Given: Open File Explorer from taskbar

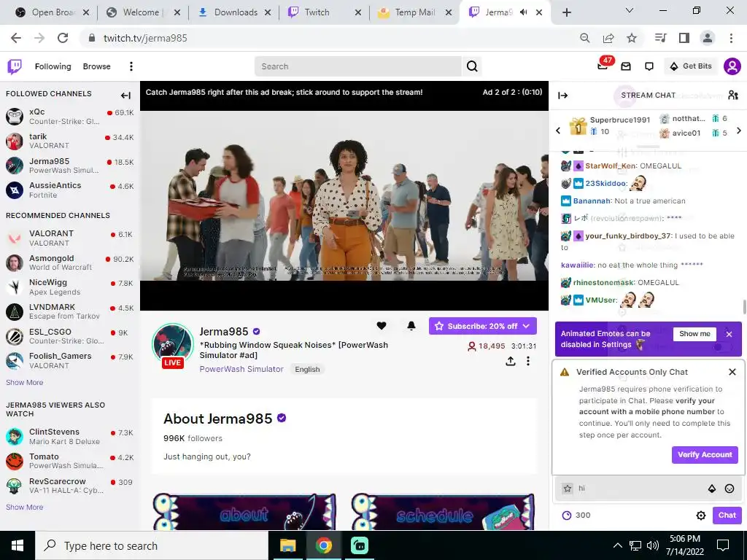Looking at the screenshot, I should pyautogui.click(x=287, y=545).
